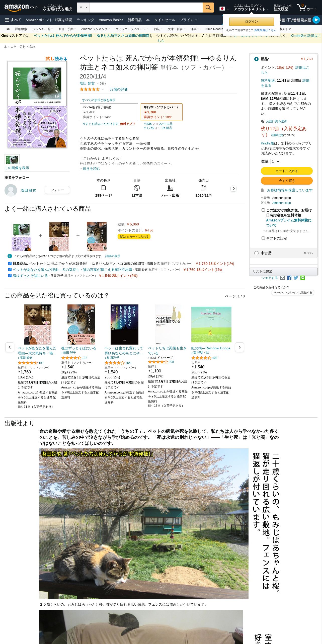Open the 虹の橋—Rainbow Bridge product cover
The width and height of the screenshot is (322, 644).
click(211, 325)
